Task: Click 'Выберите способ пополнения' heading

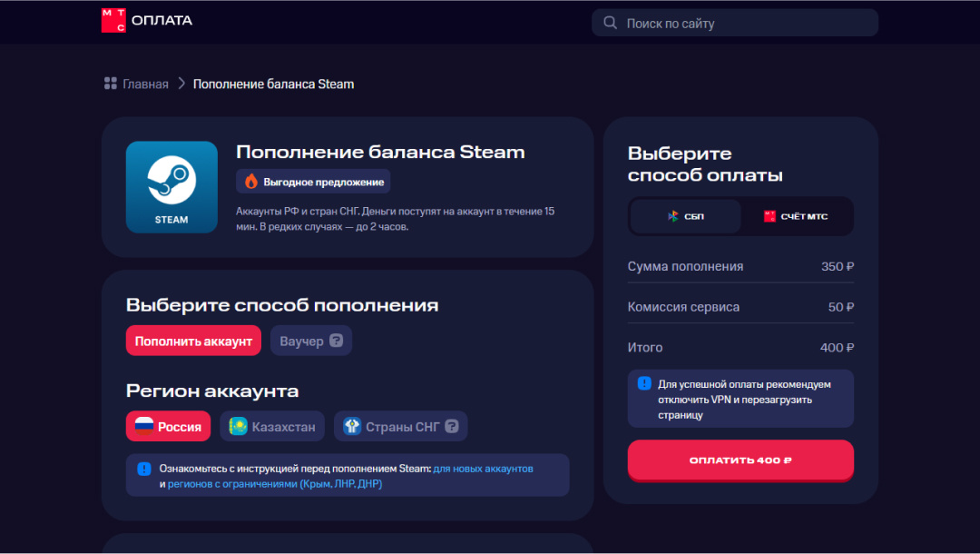Action: [x=282, y=305]
